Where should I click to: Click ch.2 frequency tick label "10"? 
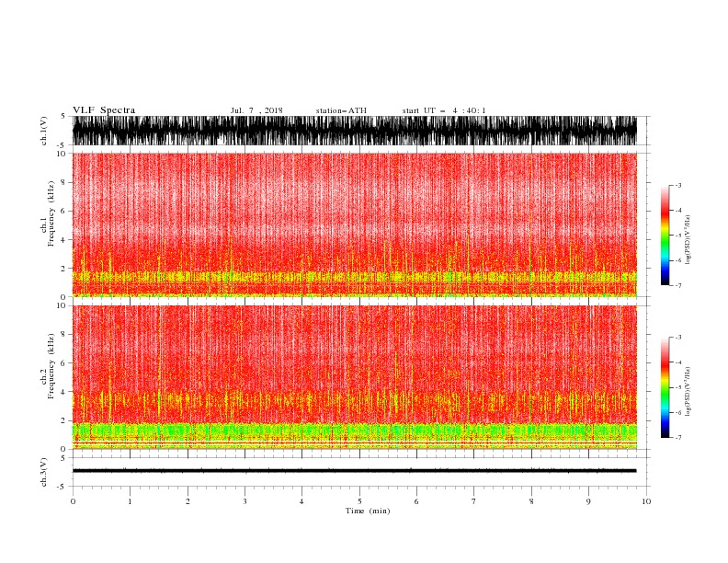point(62,306)
